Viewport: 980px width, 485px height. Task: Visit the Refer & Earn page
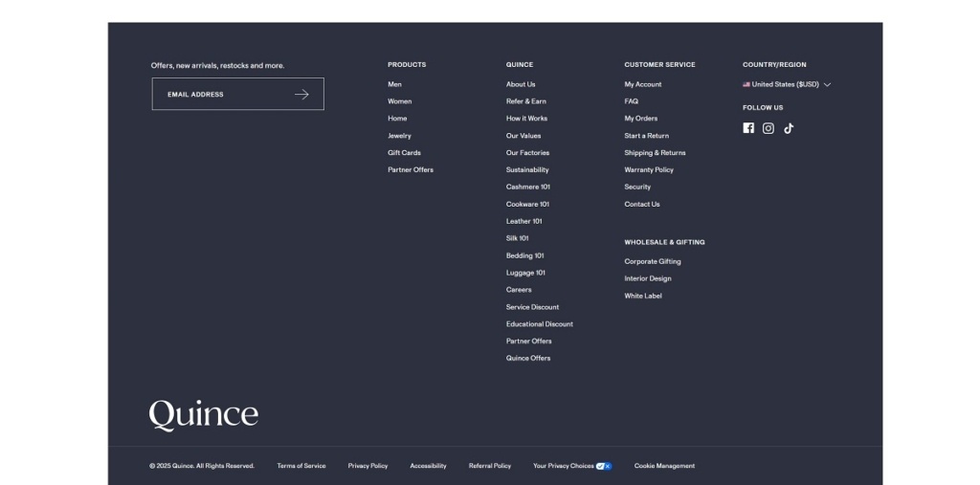[526, 101]
